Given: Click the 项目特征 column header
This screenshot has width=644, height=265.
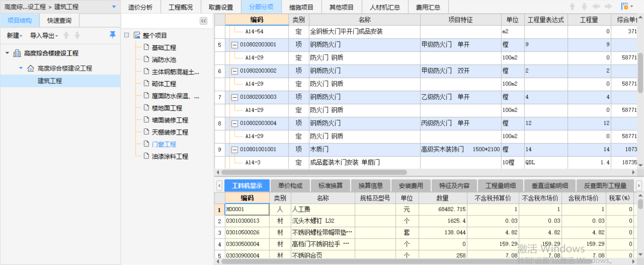Looking at the screenshot, I should [x=461, y=20].
